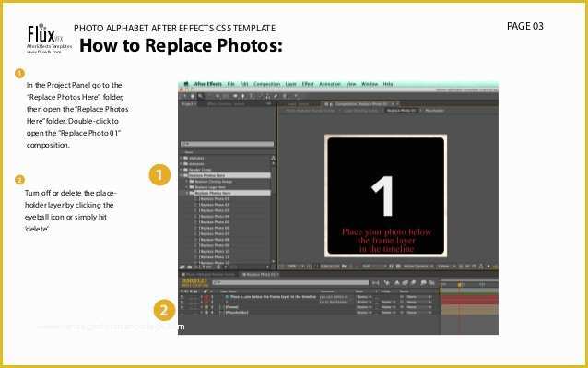Open the Edit menu
This screenshot has height=368, width=588.
(x=244, y=84)
